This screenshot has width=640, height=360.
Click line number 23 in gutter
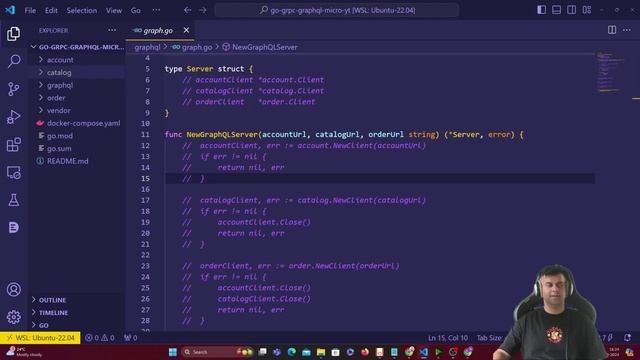pyautogui.click(x=145, y=266)
